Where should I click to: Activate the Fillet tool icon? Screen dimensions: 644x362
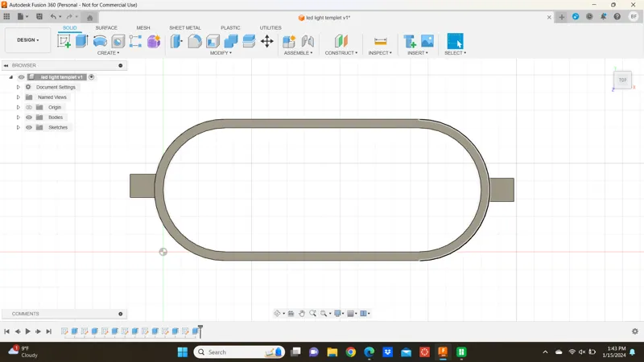195,41
